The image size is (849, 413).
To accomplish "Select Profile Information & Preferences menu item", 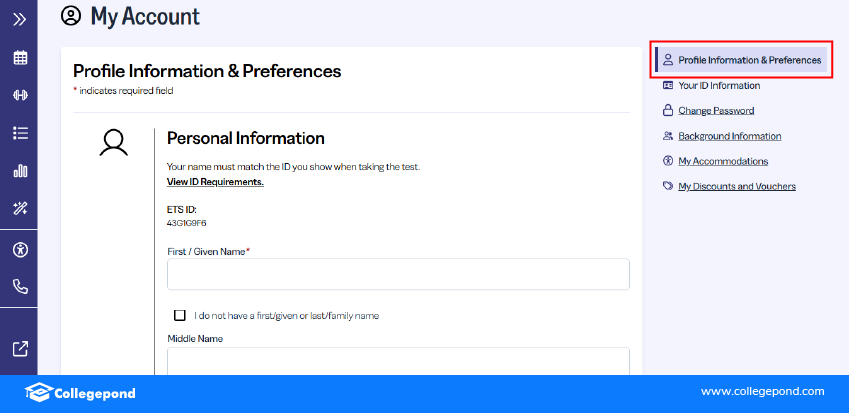I will point(749,60).
